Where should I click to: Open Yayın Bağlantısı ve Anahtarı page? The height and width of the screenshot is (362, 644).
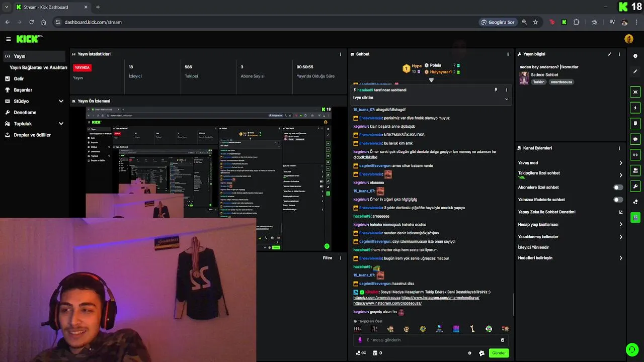click(38, 67)
